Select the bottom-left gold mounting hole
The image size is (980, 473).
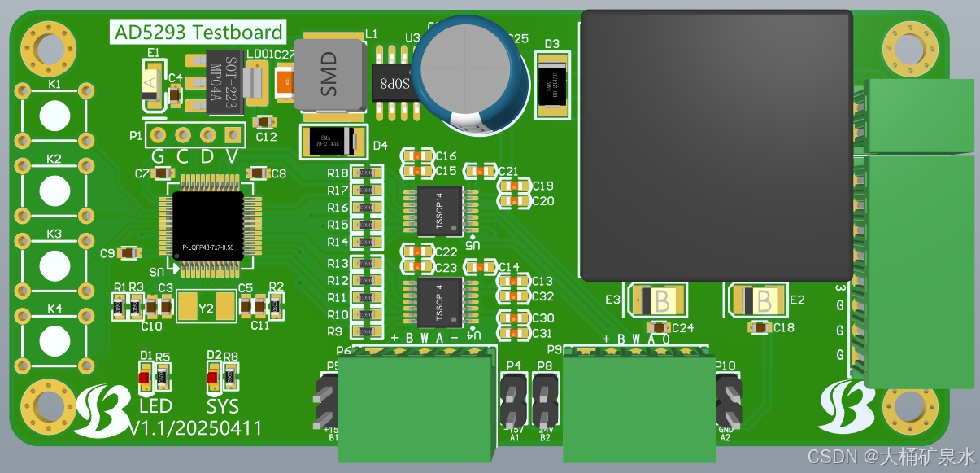(x=48, y=406)
